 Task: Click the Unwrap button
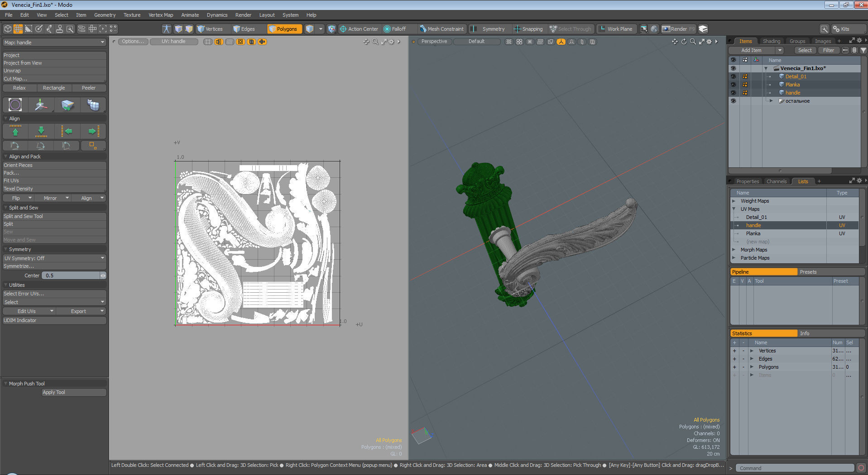pos(54,71)
